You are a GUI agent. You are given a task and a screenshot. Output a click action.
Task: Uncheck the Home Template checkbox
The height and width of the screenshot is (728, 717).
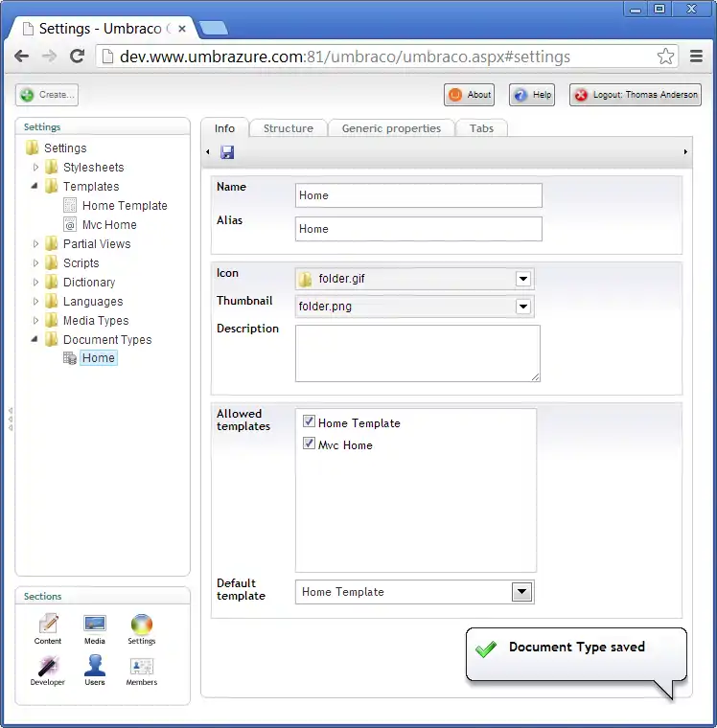(309, 421)
